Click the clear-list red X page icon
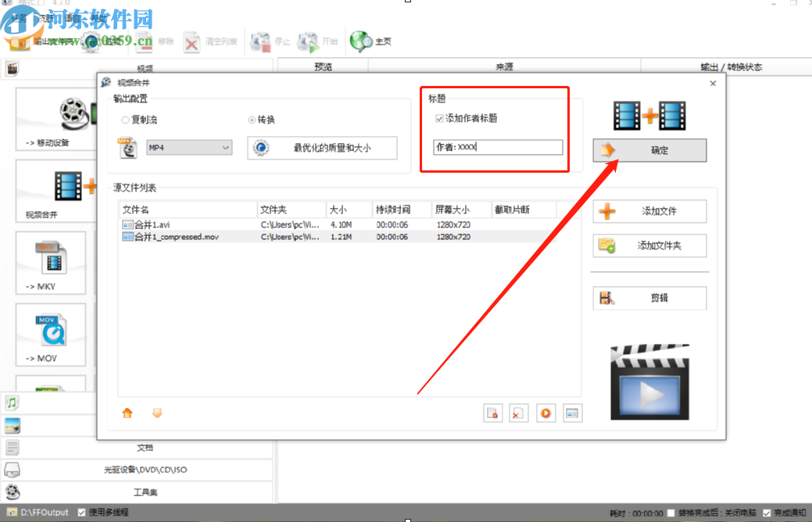Viewport: 812px width, 522px height. [519, 413]
